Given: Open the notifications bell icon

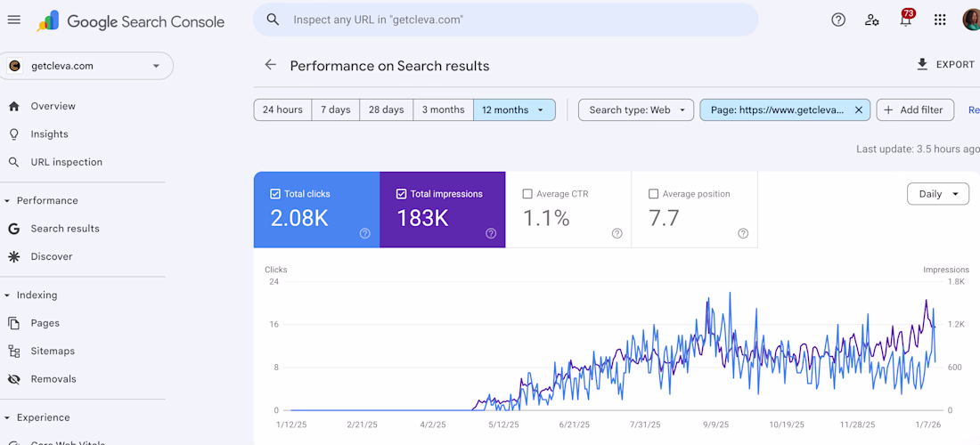Looking at the screenshot, I should [x=906, y=20].
